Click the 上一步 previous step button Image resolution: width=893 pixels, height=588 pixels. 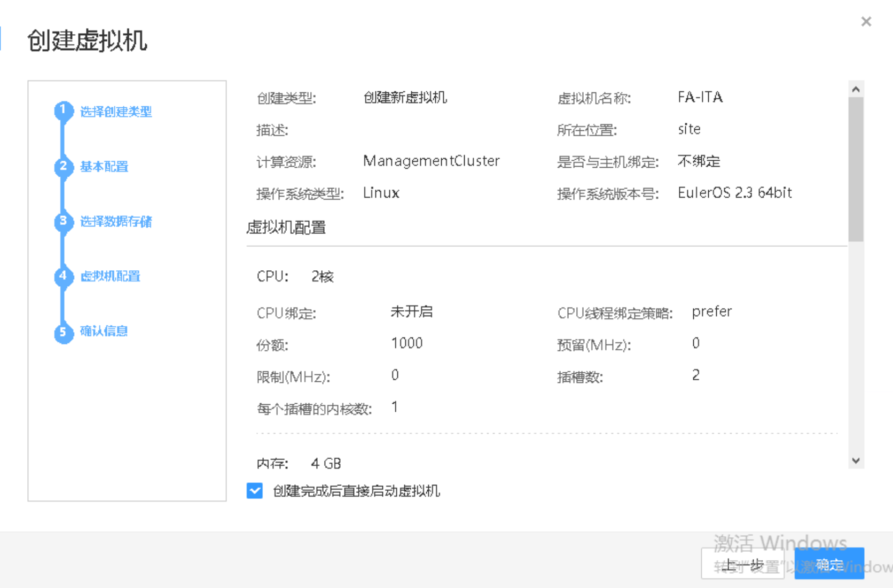click(x=742, y=563)
